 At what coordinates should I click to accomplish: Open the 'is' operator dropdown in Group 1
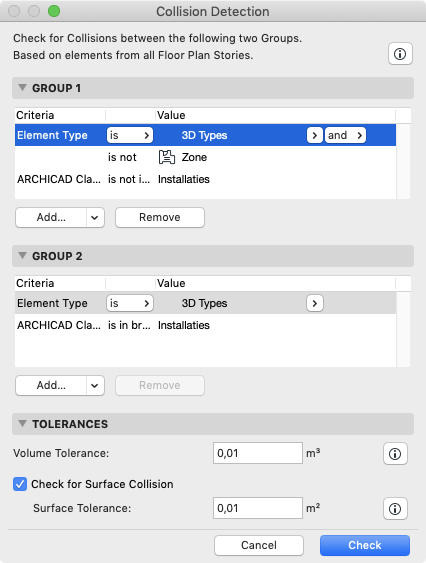click(x=130, y=135)
